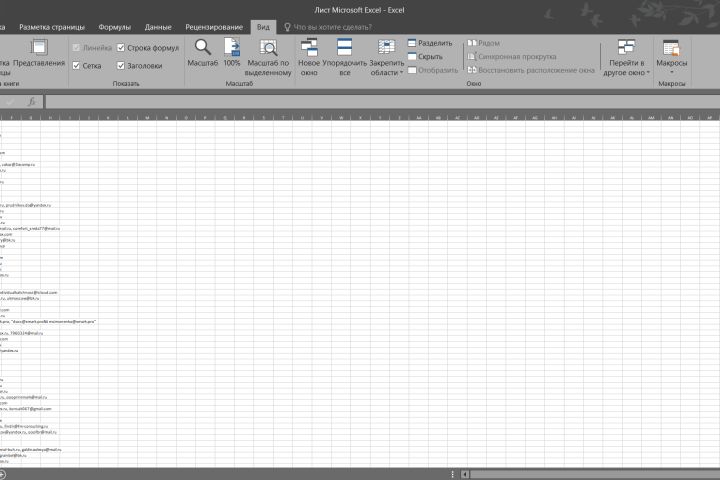Open the Масштаб zoom dialog

click(x=202, y=53)
